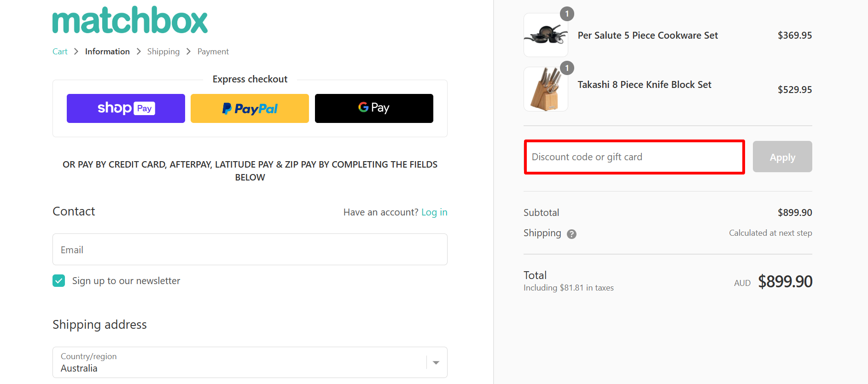Go back to the Cart step

60,51
